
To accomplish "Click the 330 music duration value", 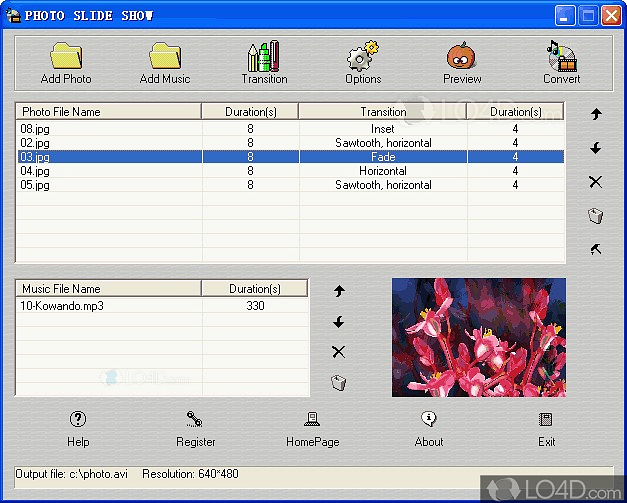I will 255,306.
